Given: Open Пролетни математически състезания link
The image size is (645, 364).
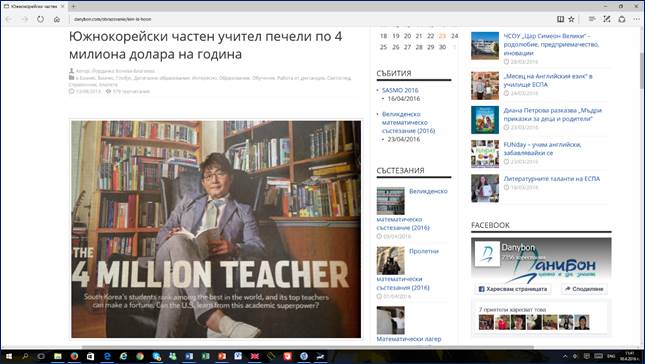Looking at the screenshot, I should pos(403,283).
